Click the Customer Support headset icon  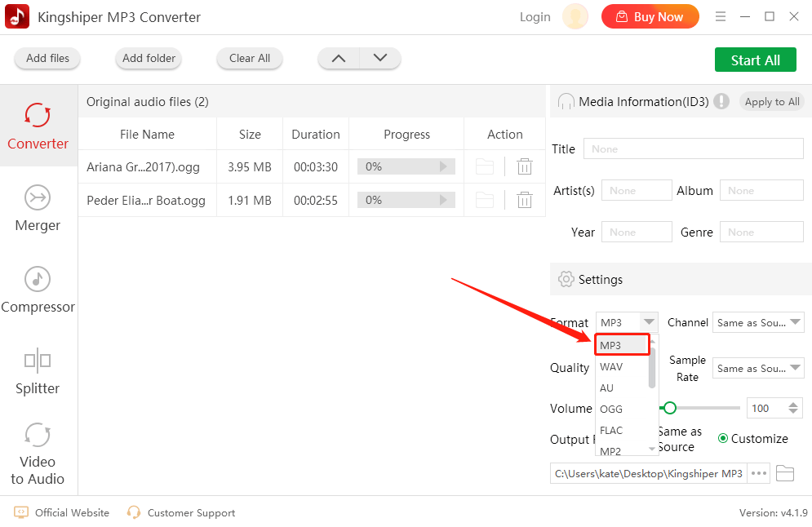coord(134,512)
